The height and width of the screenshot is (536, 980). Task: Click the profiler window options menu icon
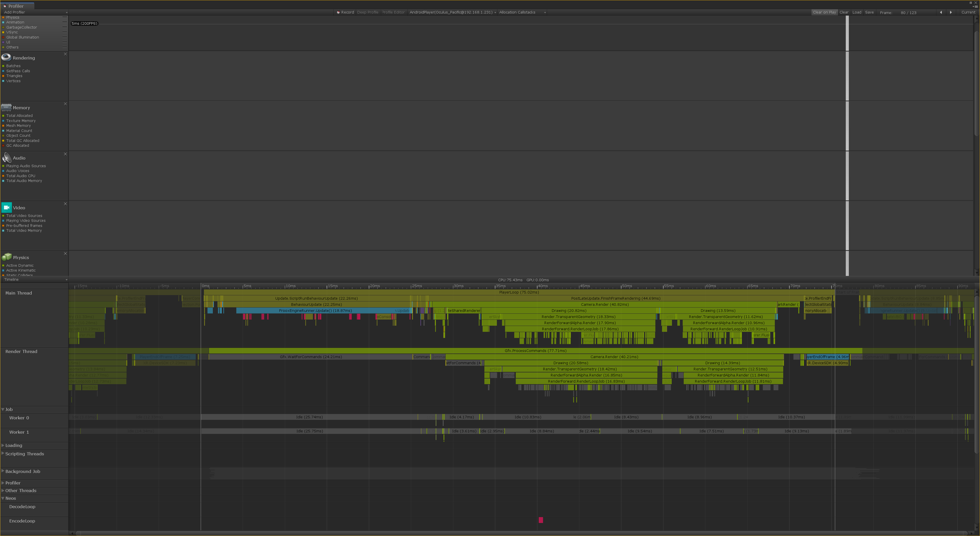(975, 6)
